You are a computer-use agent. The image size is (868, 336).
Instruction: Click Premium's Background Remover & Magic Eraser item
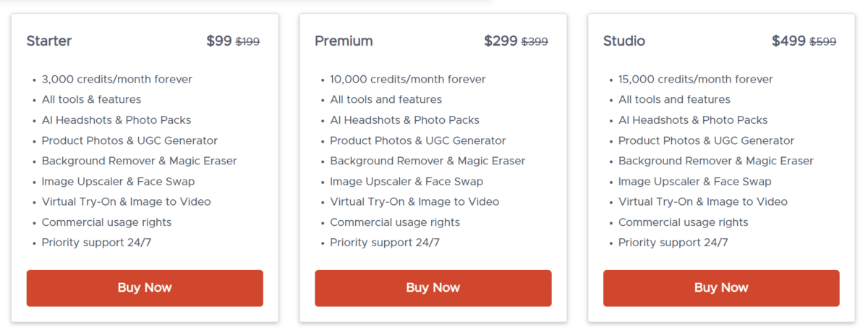pyautogui.click(x=427, y=161)
